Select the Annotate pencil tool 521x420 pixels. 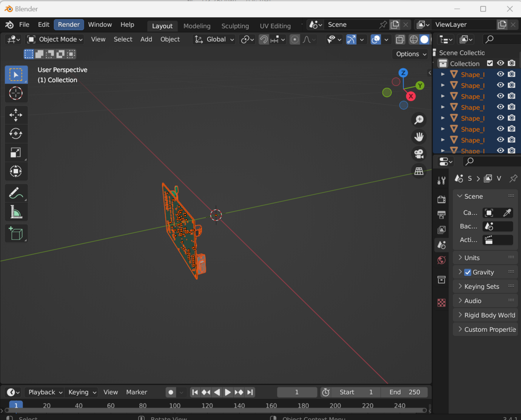click(x=16, y=193)
